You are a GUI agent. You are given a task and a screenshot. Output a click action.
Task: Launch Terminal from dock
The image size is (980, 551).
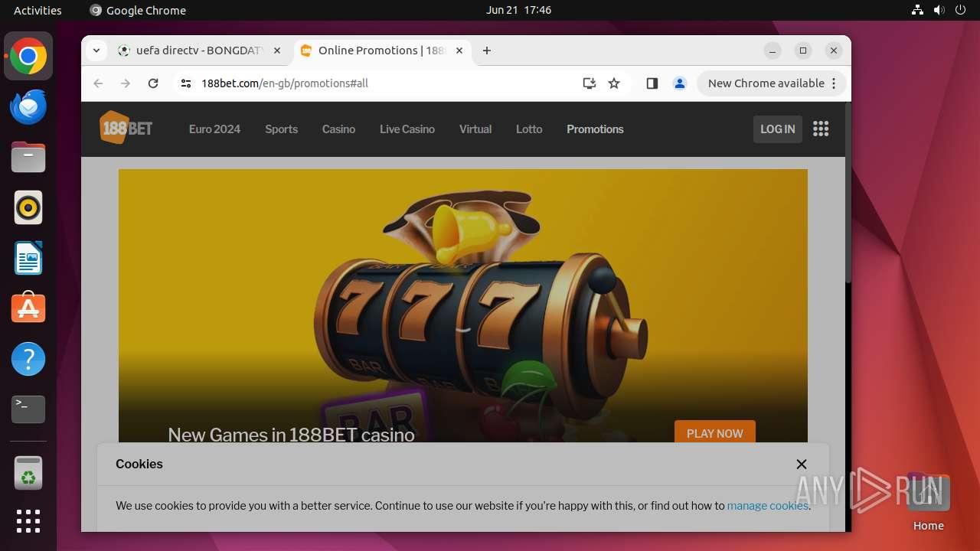(28, 409)
